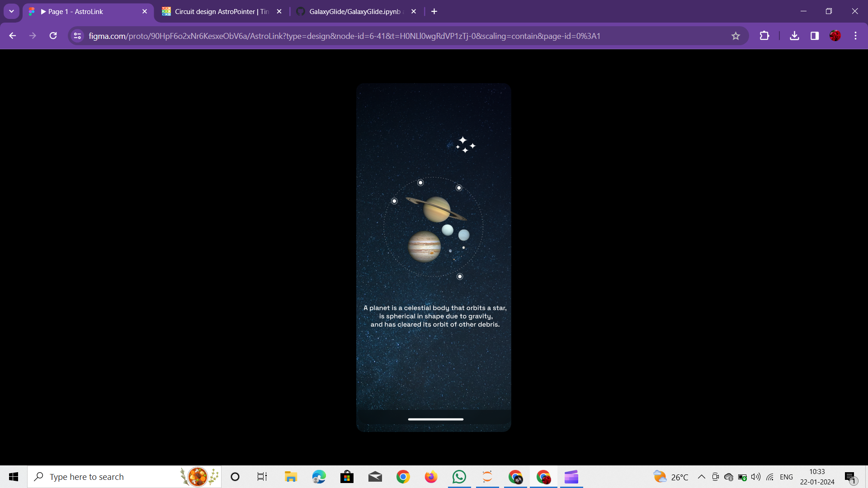Open the Chrome Extensions puzzle icon

pyautogui.click(x=764, y=36)
